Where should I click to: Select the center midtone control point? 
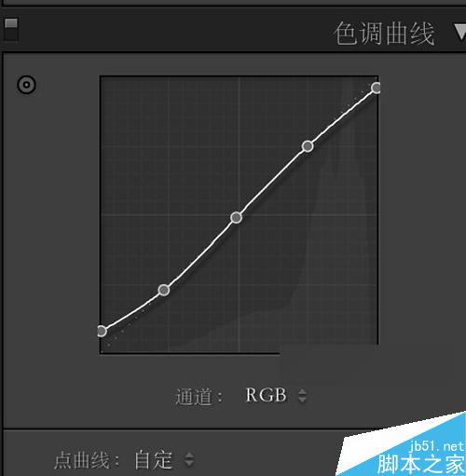(x=237, y=217)
